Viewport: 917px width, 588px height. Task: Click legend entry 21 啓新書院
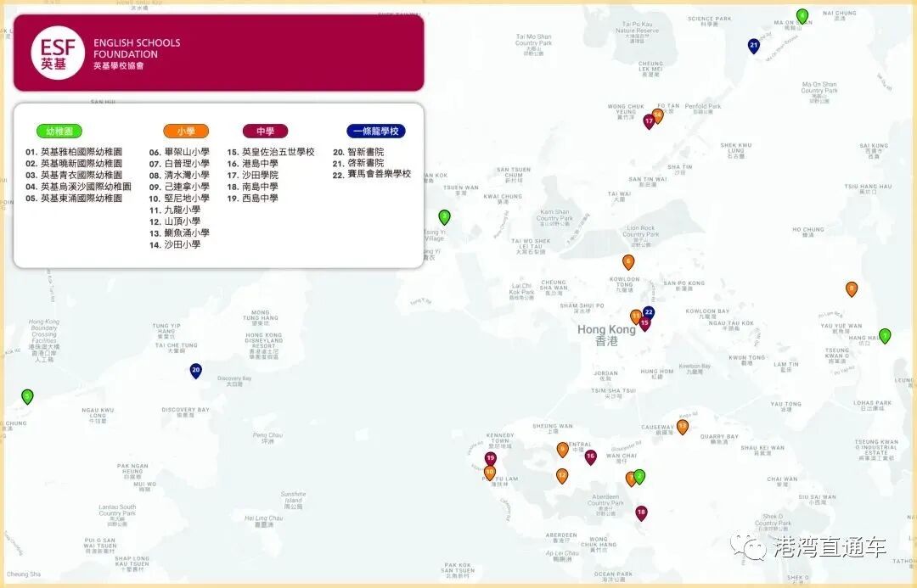click(x=358, y=163)
